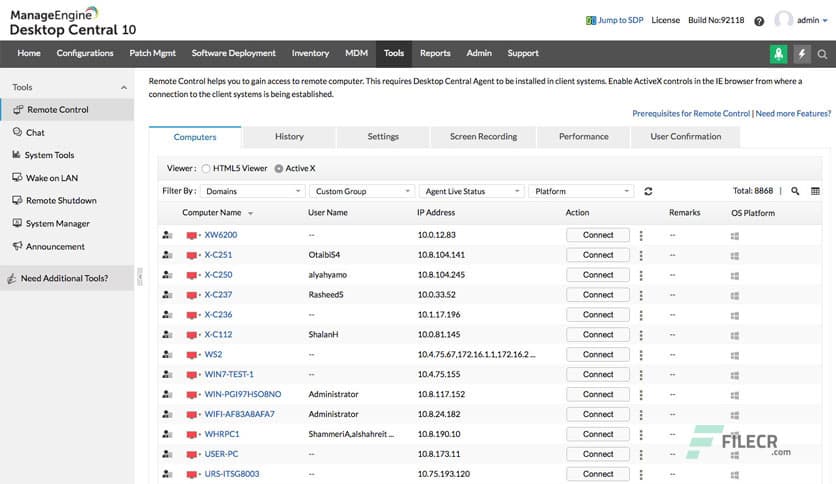The image size is (836, 484).
Task: Click the green rocket quick-launch icon
Action: pos(778,54)
